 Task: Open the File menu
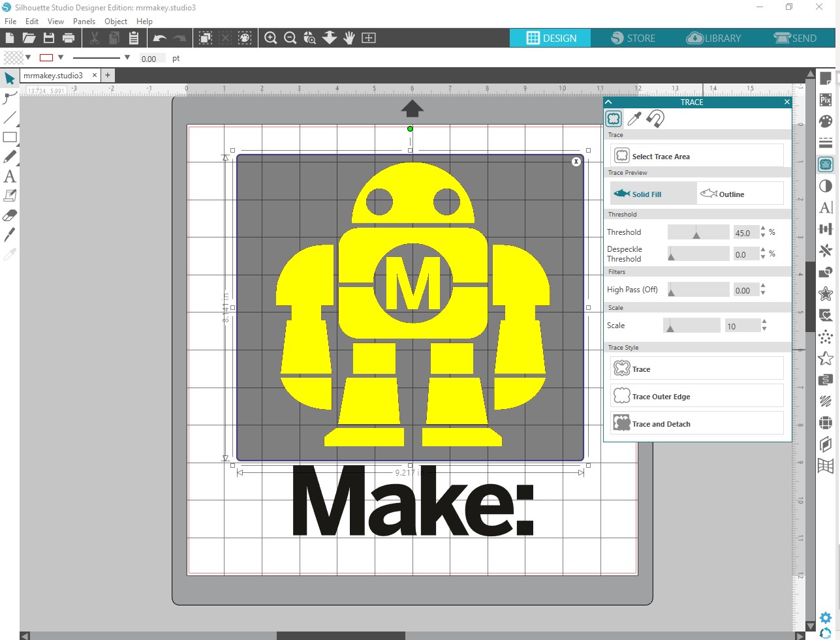pos(10,21)
